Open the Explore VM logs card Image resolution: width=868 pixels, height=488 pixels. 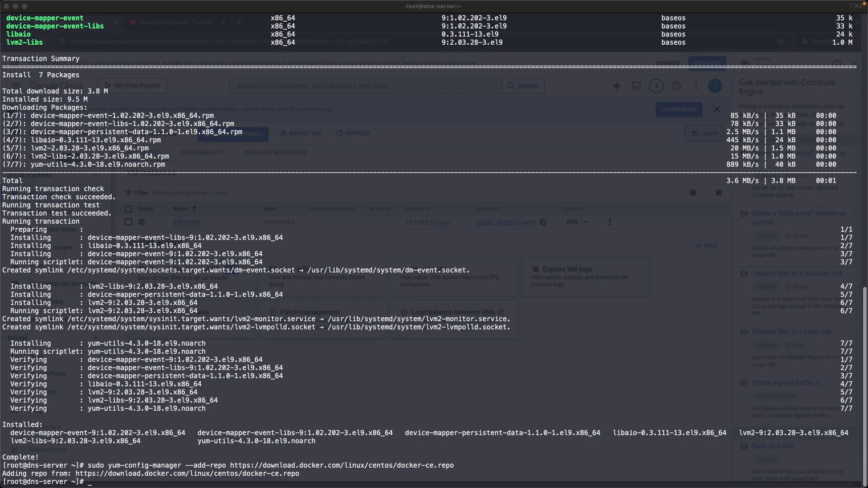585,277
